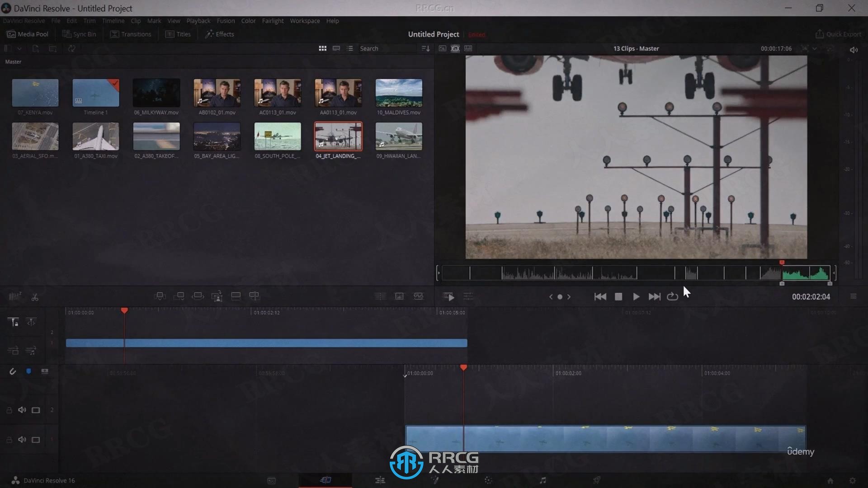The image size is (868, 488).
Task: Click the Smart Insert edit icon
Action: pos(160,296)
